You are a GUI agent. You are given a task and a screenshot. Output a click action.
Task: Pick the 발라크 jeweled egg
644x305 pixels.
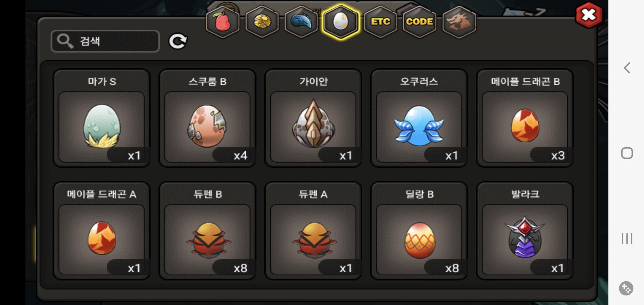pyautogui.click(x=525, y=231)
